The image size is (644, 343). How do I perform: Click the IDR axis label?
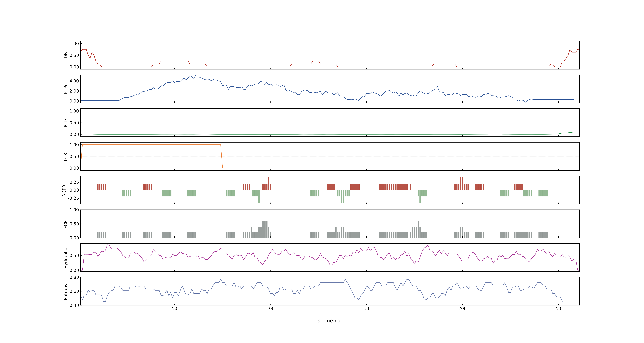tap(66, 55)
